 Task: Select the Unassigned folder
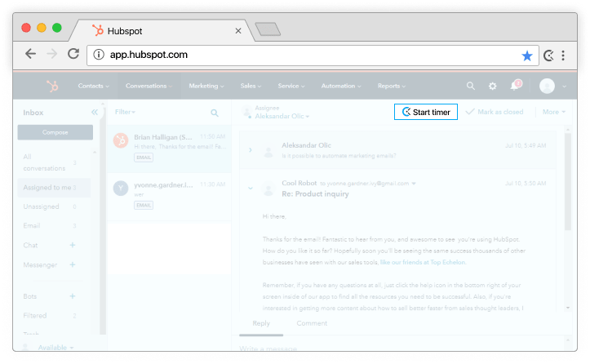[x=50, y=206]
